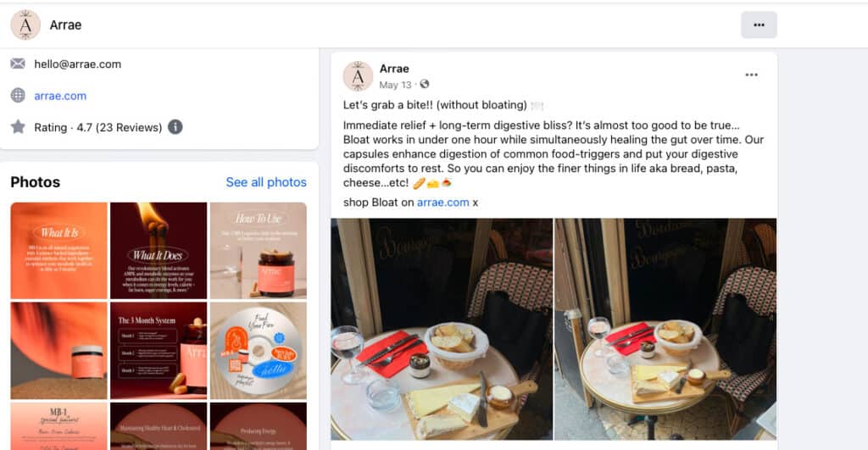This screenshot has width=868, height=450.
Task: Click the Arrae avatar on the post
Action: point(359,76)
